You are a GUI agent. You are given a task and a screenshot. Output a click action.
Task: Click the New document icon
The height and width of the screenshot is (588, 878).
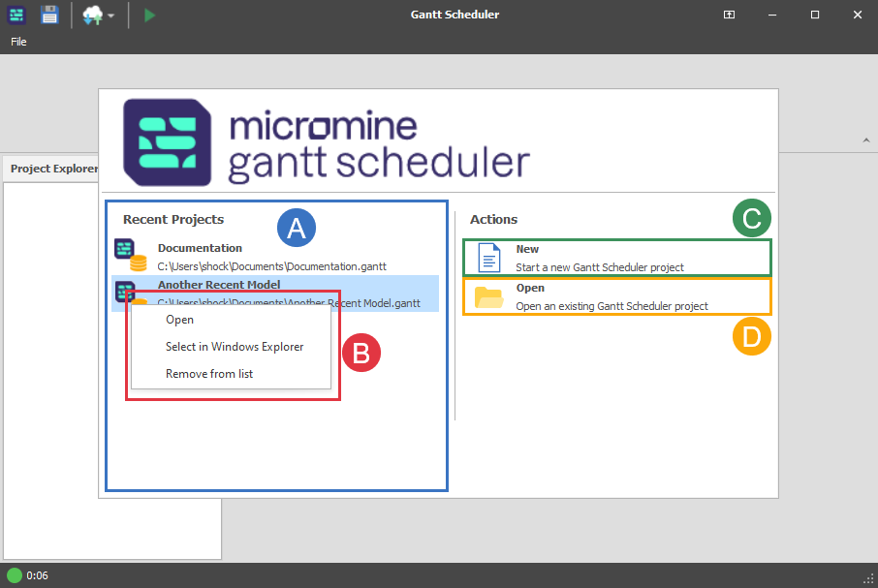(x=488, y=258)
